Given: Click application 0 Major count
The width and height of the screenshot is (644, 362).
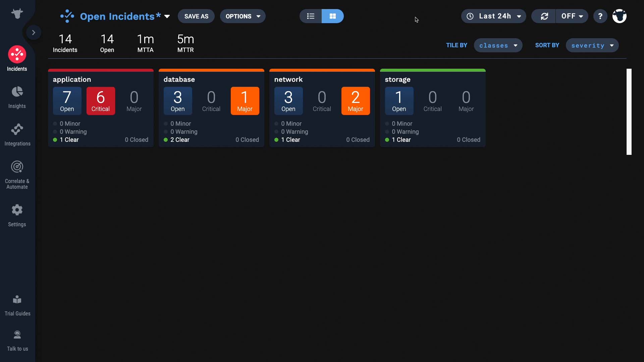Looking at the screenshot, I should point(134,101).
